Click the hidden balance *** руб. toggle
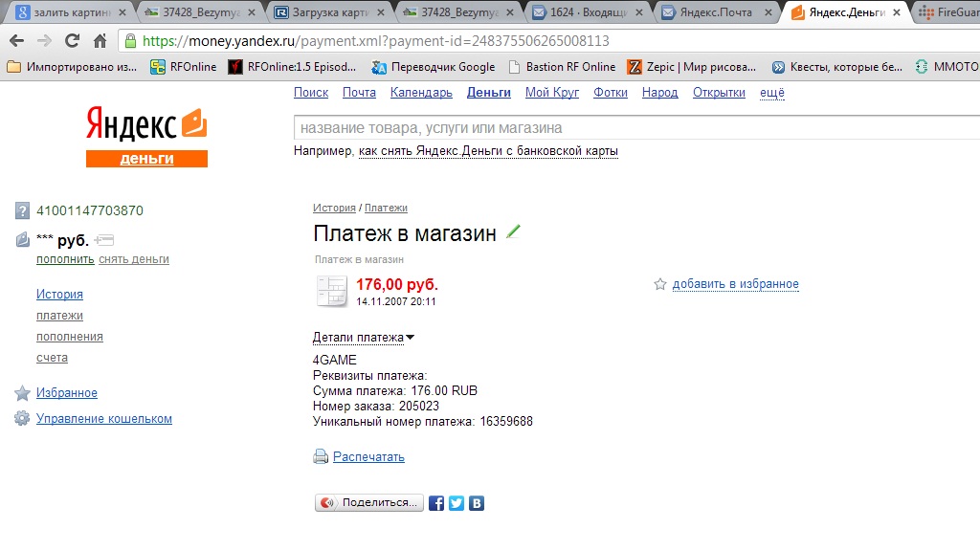980x551 pixels. (x=62, y=240)
